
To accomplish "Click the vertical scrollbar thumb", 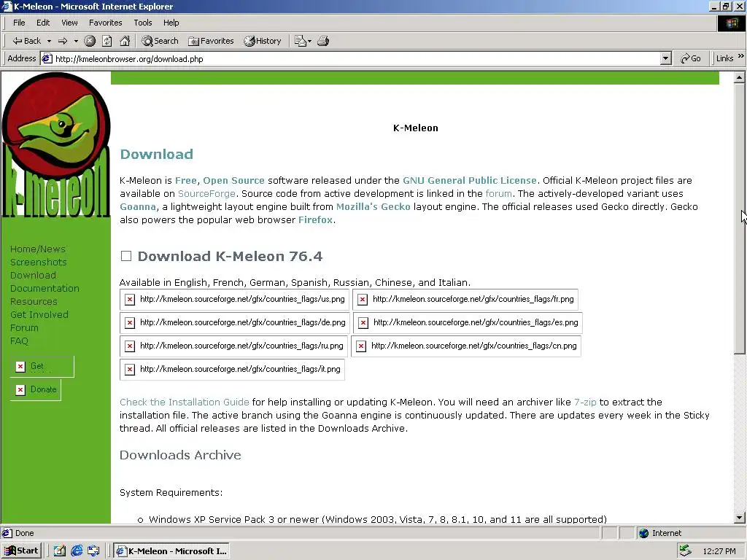I will (739, 218).
